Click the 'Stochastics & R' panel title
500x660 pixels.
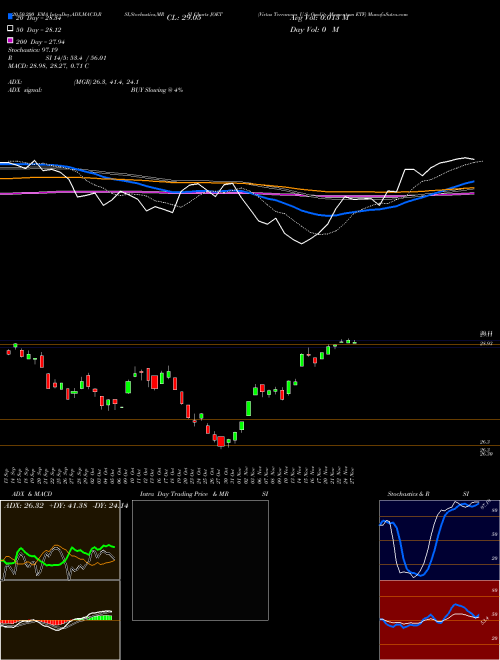click(x=409, y=494)
